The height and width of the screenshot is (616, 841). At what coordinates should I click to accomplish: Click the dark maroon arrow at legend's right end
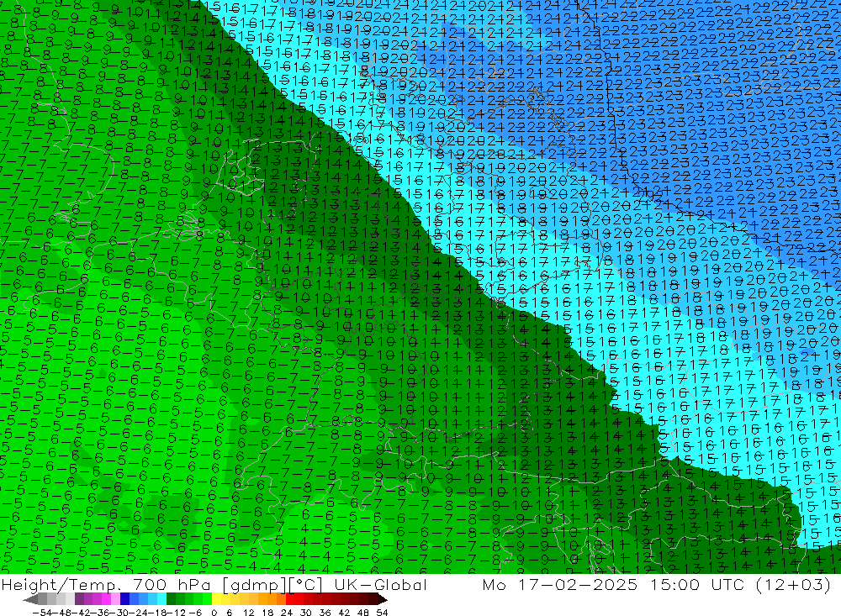(x=383, y=599)
